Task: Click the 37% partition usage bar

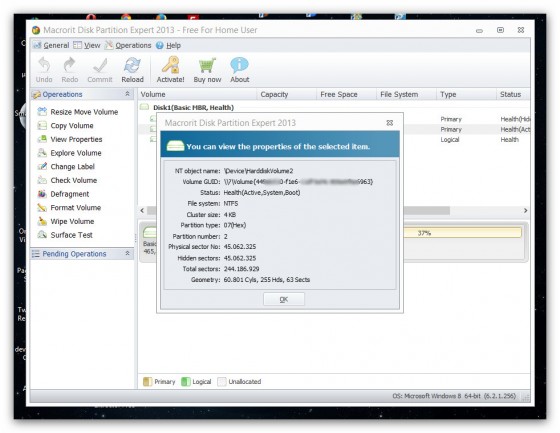Action: [462, 233]
